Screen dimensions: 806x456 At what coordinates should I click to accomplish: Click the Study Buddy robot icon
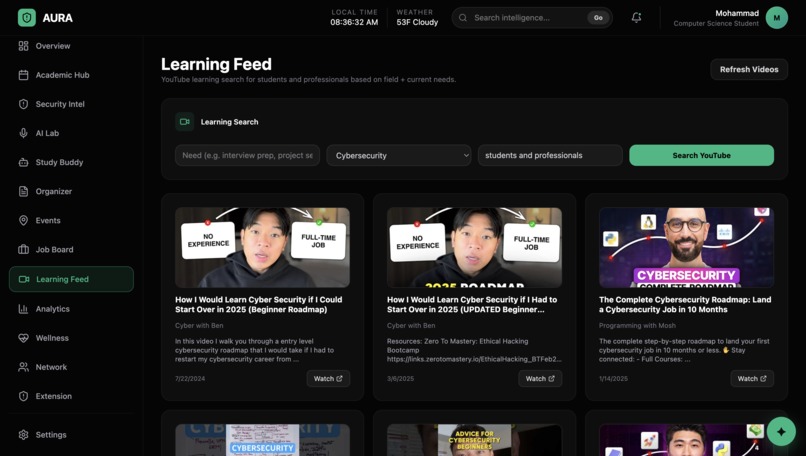click(23, 162)
